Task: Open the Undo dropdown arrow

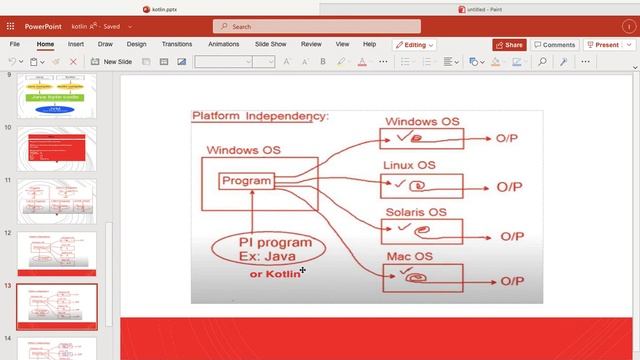Action: (x=21, y=62)
